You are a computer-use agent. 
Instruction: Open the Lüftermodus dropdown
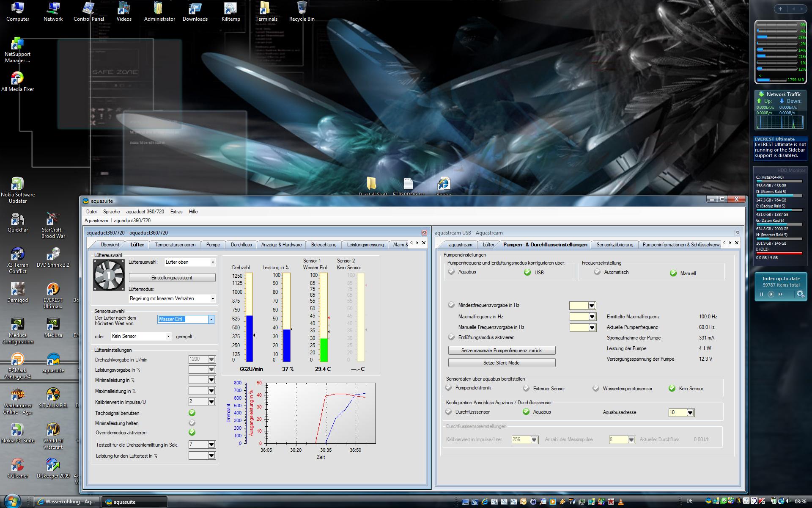point(212,298)
